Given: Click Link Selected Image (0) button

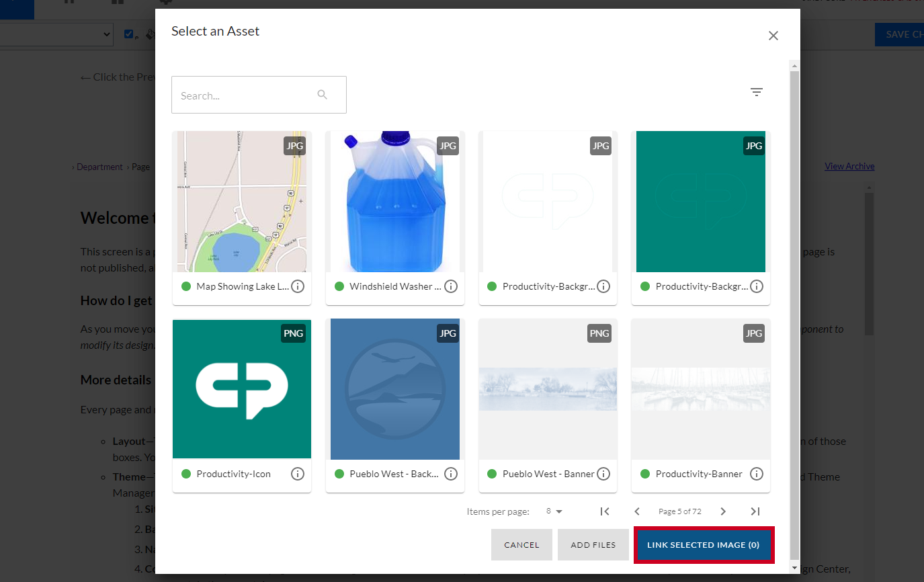Looking at the screenshot, I should (x=704, y=545).
